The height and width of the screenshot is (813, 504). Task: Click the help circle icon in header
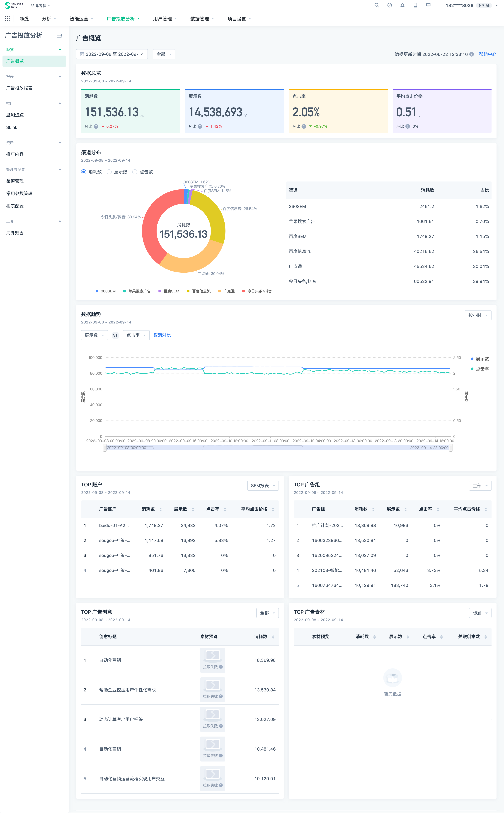pos(389,5)
